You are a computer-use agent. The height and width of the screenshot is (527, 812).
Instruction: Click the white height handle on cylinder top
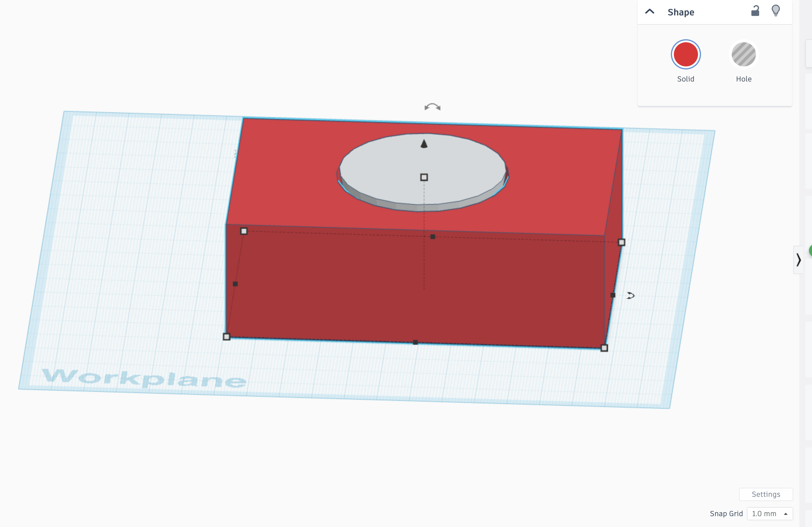(424, 177)
